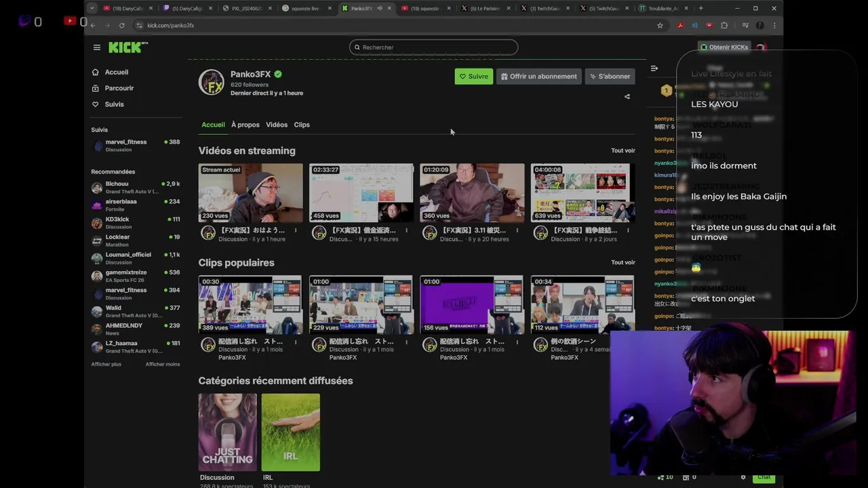Bookmark this page with the star icon

click(x=660, y=25)
